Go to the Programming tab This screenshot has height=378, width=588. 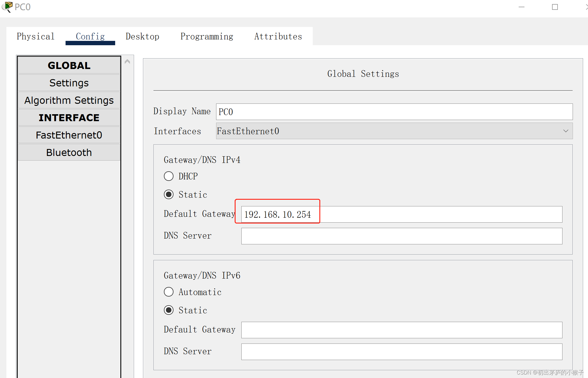point(207,37)
